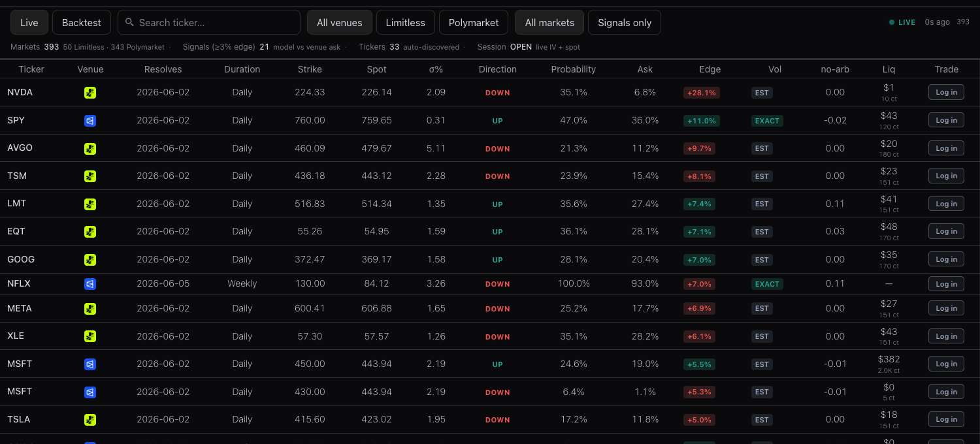Sort by Liq column header

(x=889, y=69)
